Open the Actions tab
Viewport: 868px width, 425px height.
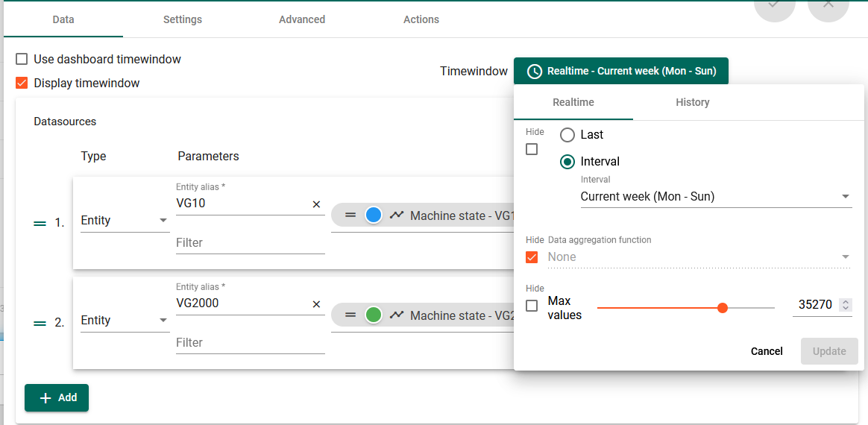421,19
